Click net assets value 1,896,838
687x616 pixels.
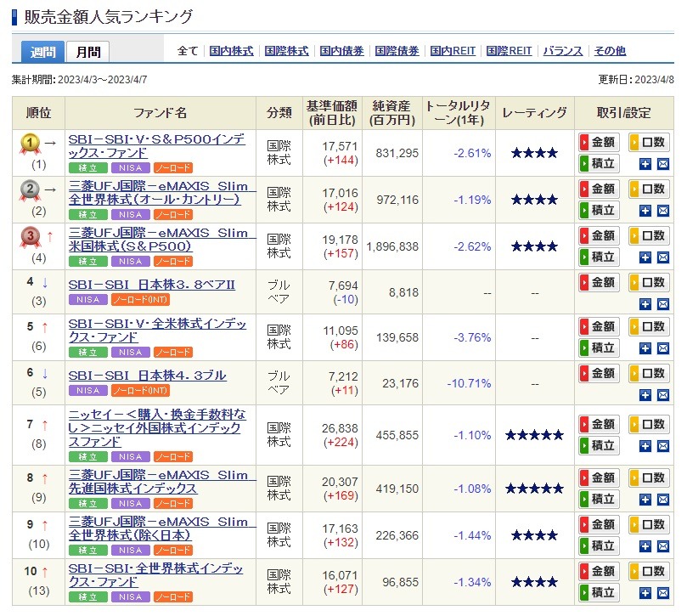click(x=392, y=247)
